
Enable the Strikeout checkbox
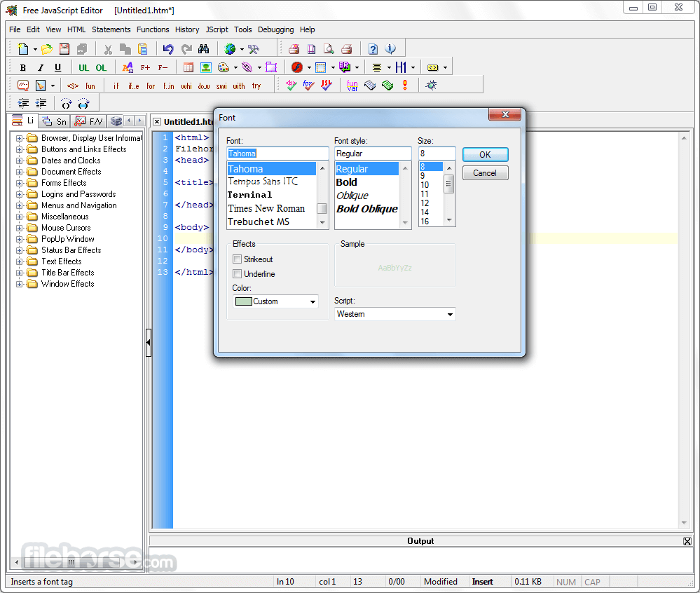[237, 259]
